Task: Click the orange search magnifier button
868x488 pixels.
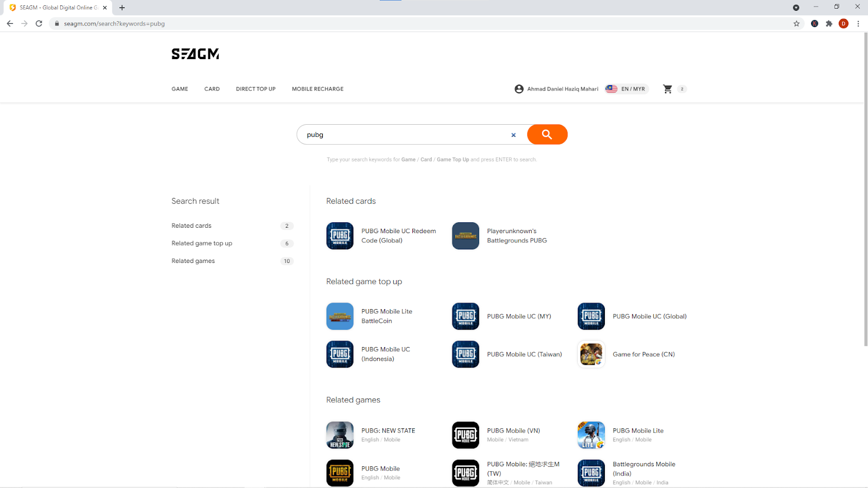Action: (x=547, y=134)
